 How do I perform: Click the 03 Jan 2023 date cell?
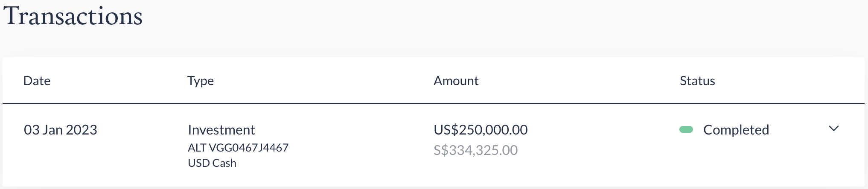click(61, 130)
